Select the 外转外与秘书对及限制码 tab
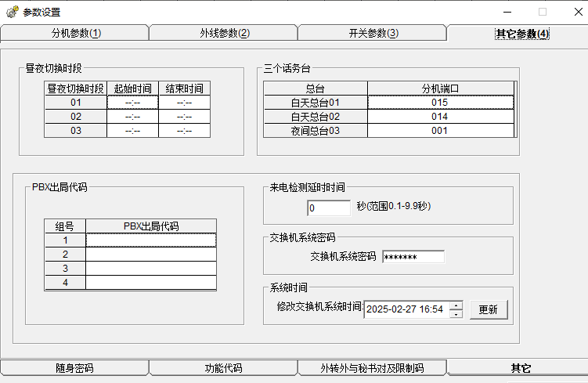Viewport: 588px width, 383px height. tap(372, 368)
